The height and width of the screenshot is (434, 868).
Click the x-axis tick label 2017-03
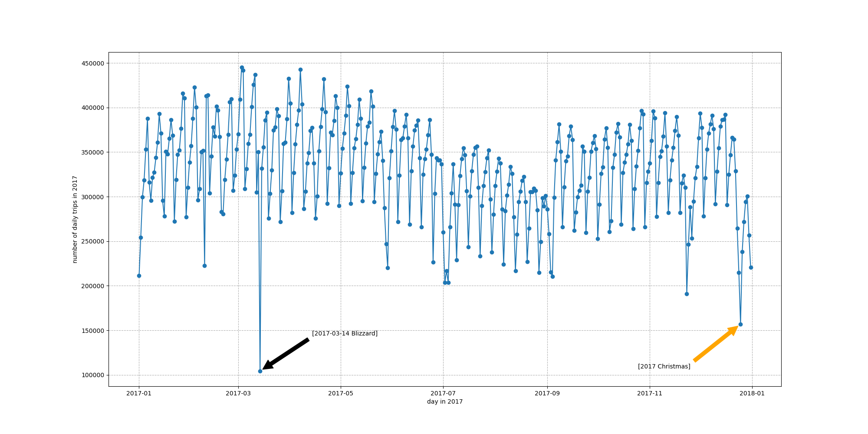[238, 394]
